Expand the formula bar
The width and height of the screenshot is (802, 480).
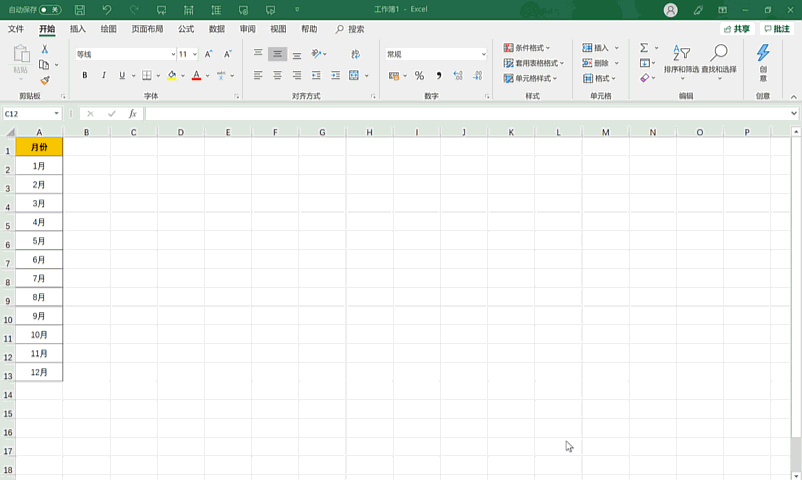pos(794,114)
